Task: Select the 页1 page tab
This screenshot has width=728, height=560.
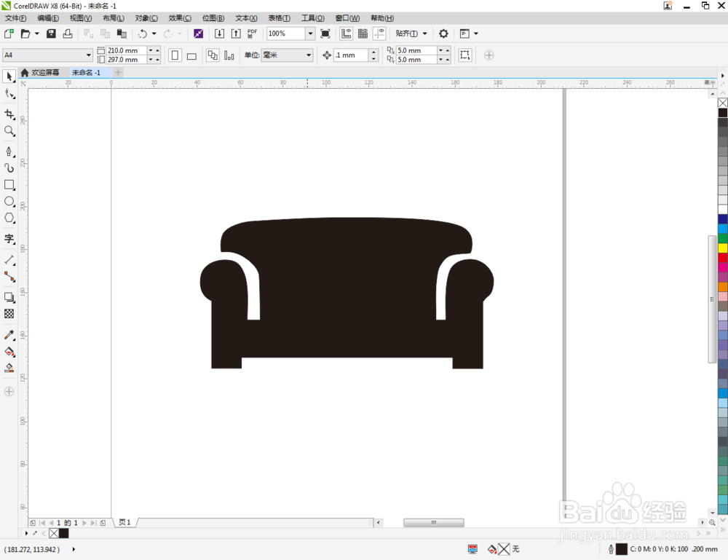Action: [124, 522]
